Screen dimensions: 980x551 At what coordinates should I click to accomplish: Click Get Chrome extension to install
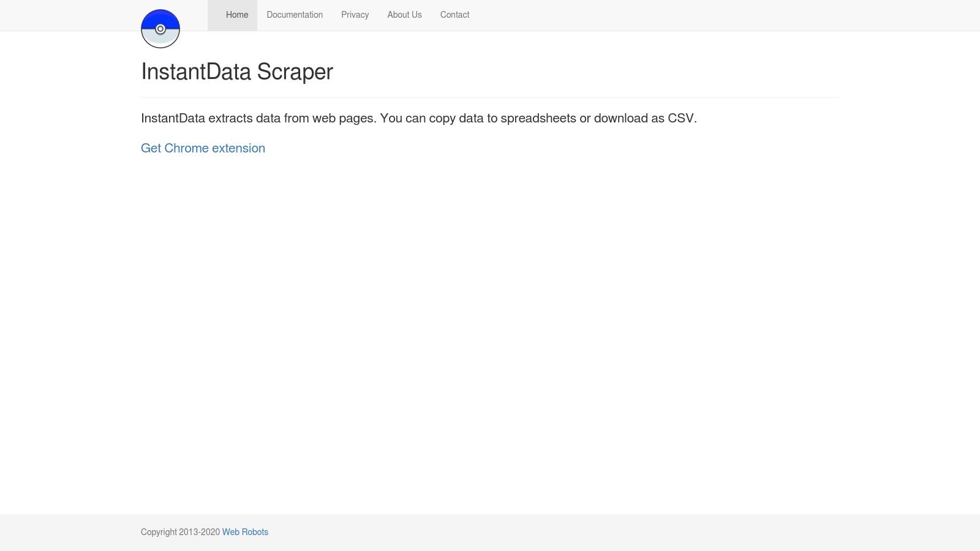(x=203, y=148)
